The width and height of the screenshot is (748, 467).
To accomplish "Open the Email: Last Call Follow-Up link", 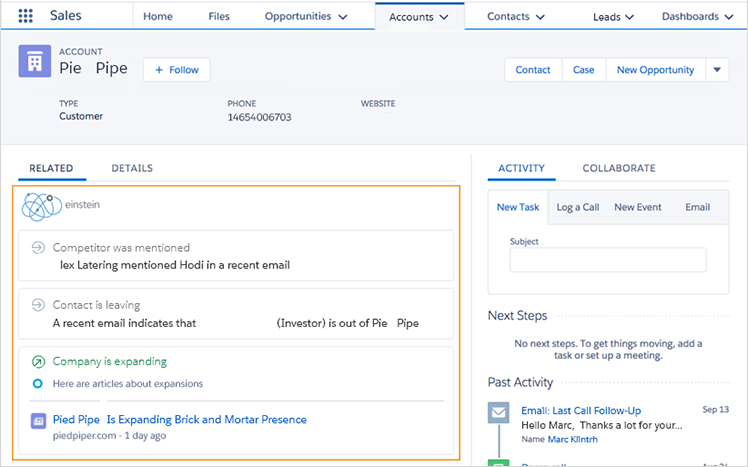I will (x=581, y=410).
